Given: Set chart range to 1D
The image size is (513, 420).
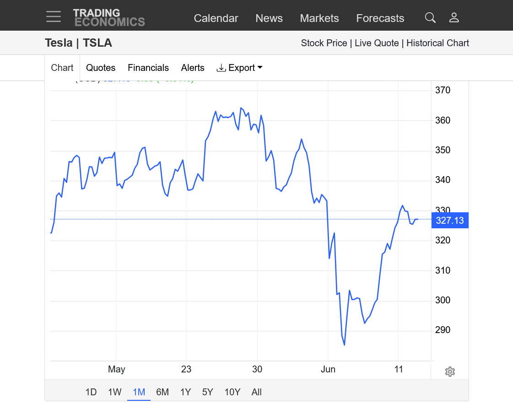Looking at the screenshot, I should [91, 392].
